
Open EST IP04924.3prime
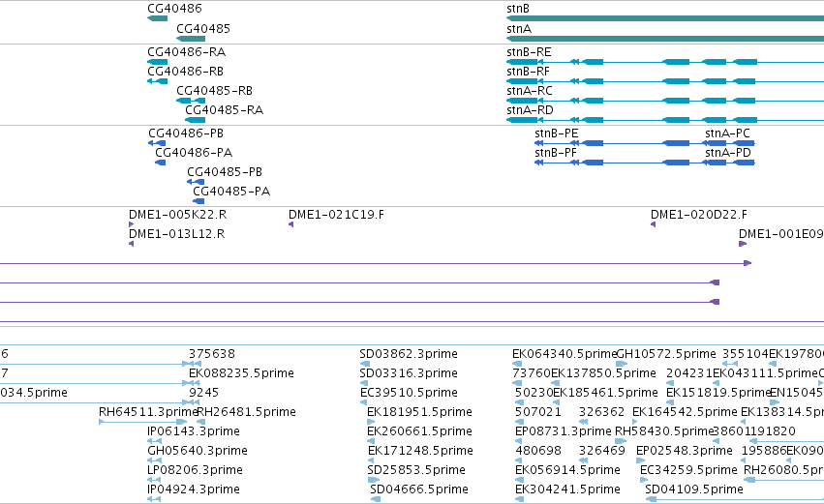point(194,489)
